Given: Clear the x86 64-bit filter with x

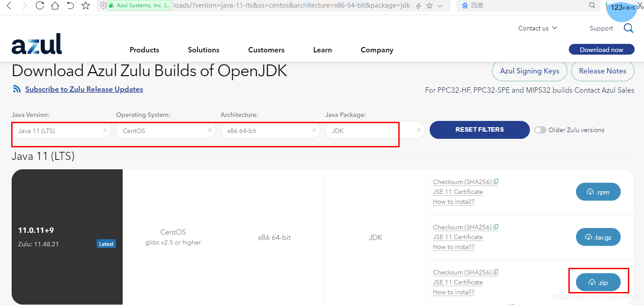Looking at the screenshot, I should click(314, 130).
